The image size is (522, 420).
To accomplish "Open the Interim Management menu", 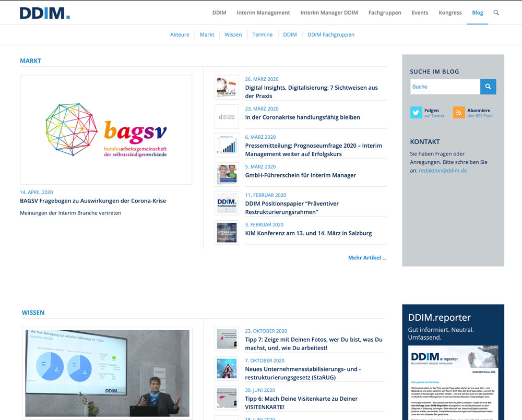I will click(x=263, y=13).
